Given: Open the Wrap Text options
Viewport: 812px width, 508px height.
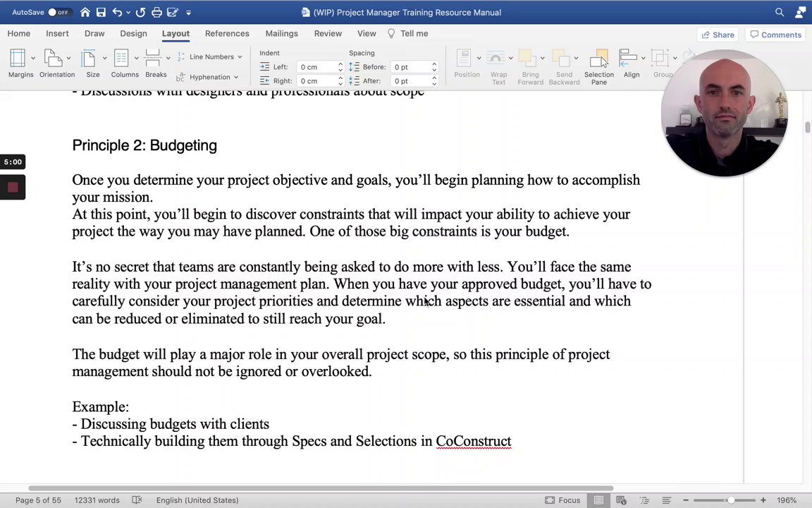Looking at the screenshot, I should [499, 66].
